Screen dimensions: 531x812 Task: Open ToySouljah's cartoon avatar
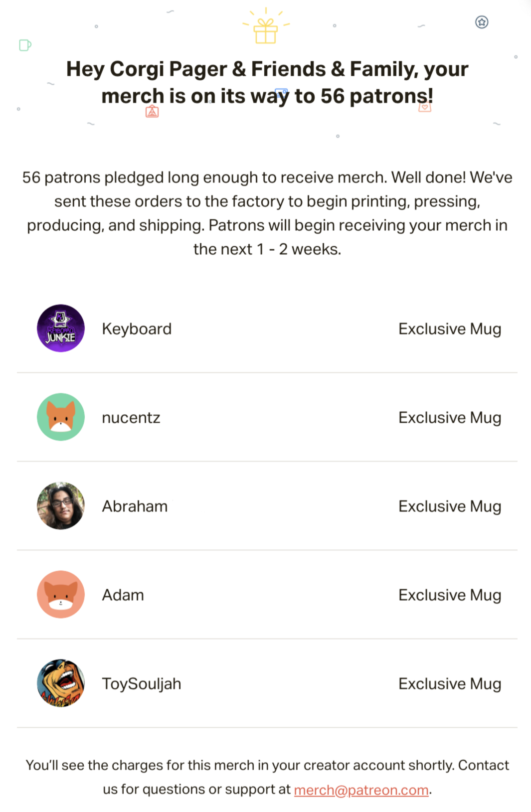61,683
